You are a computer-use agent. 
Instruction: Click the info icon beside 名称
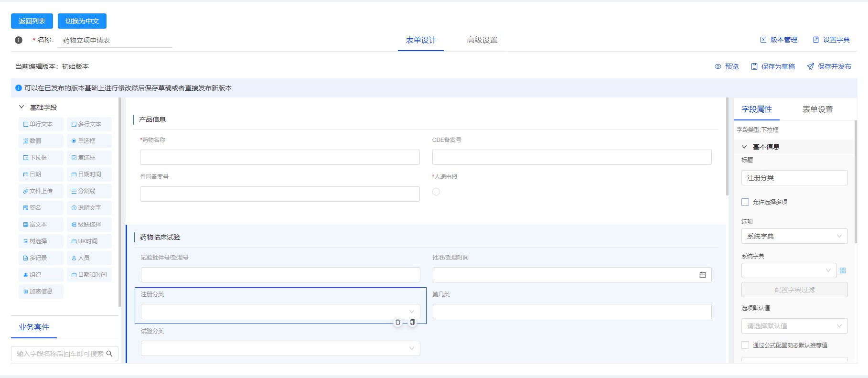pyautogui.click(x=19, y=40)
